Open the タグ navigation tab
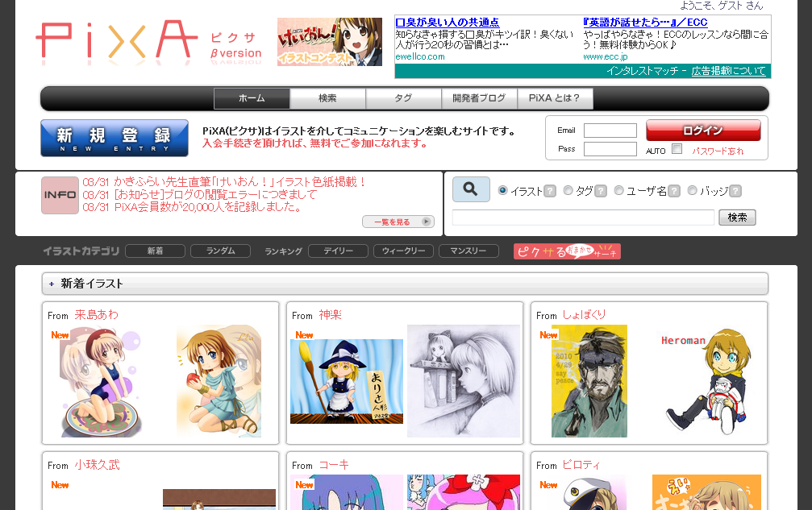This screenshot has height=510, width=812. coord(403,98)
